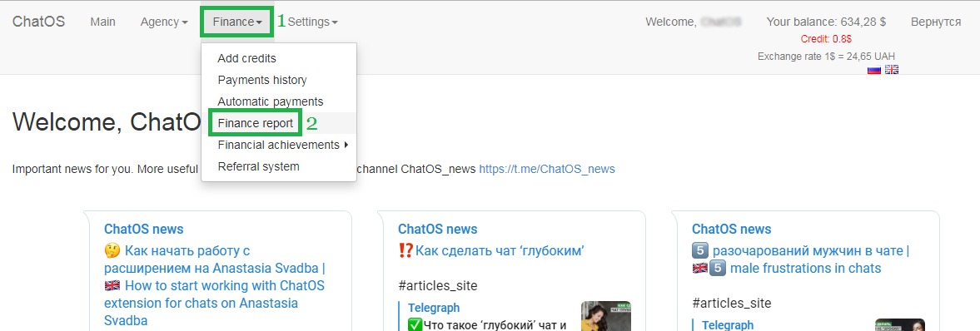The width and height of the screenshot is (980, 331).
Task: Switch language with the UK flag icon
Action: pyautogui.click(x=892, y=69)
